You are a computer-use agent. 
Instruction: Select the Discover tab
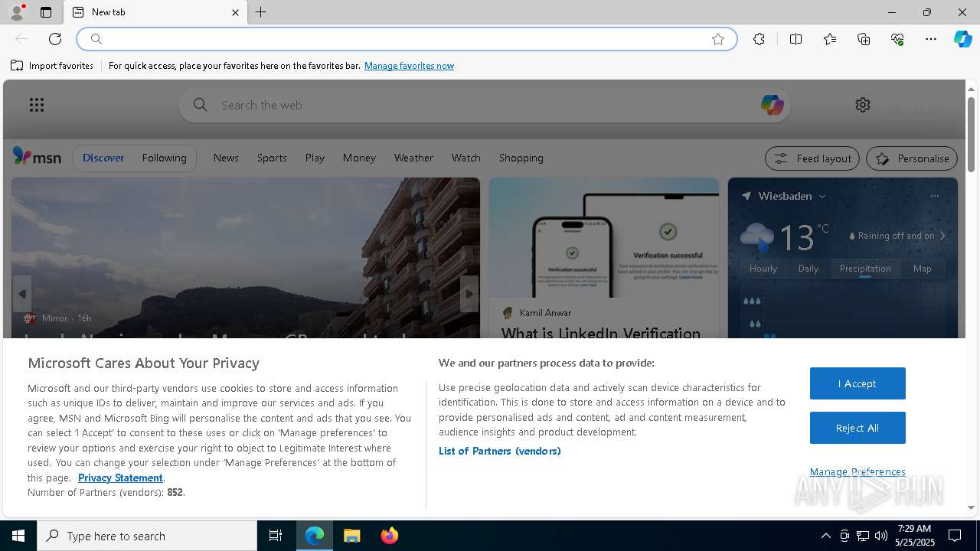(x=103, y=158)
